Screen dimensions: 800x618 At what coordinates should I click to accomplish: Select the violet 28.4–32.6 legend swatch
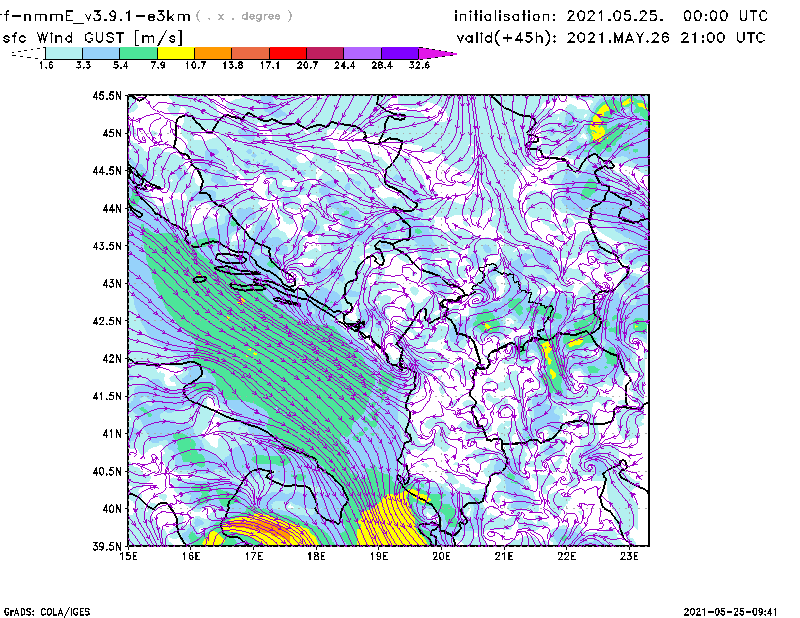pyautogui.click(x=400, y=53)
